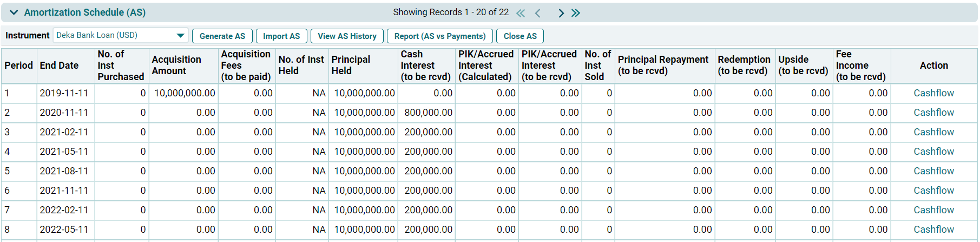The image size is (980, 242).
Task: Open Cashflow link for period 2021-02-11
Action: pyautogui.click(x=933, y=132)
